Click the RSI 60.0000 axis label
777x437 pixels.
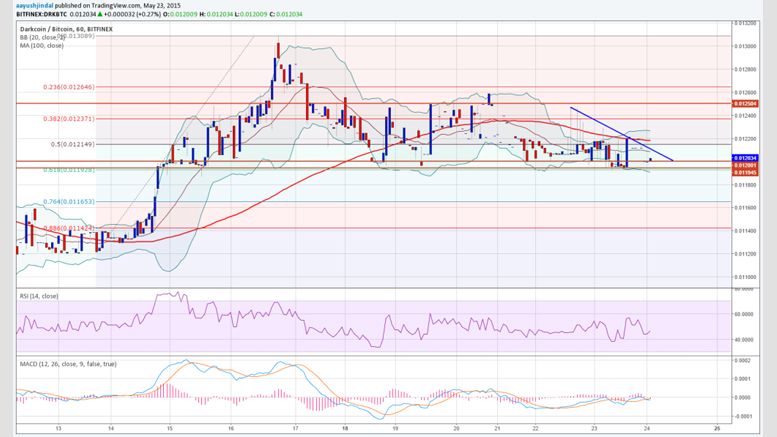pyautogui.click(x=745, y=314)
